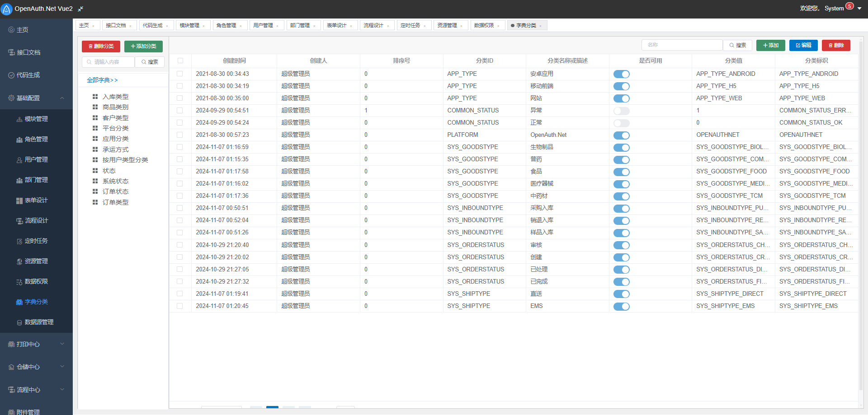Screen dimensions: 868x415
Task: Toggle availability switch for OPENAUTHNET row
Action: click(622, 135)
